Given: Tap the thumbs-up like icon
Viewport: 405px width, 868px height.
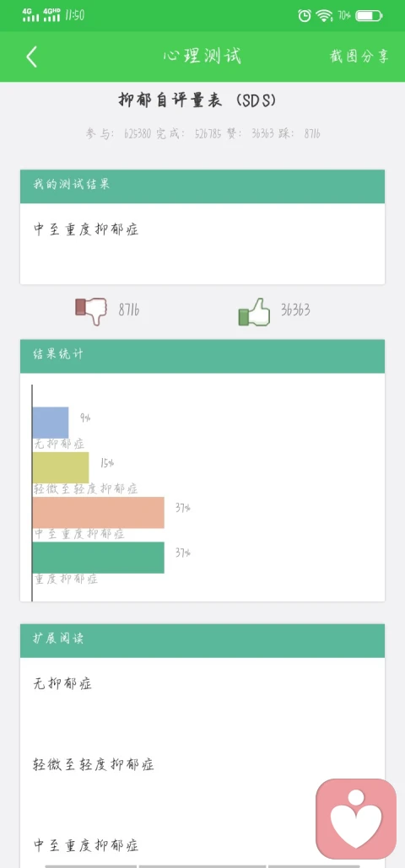Looking at the screenshot, I should 254,311.
